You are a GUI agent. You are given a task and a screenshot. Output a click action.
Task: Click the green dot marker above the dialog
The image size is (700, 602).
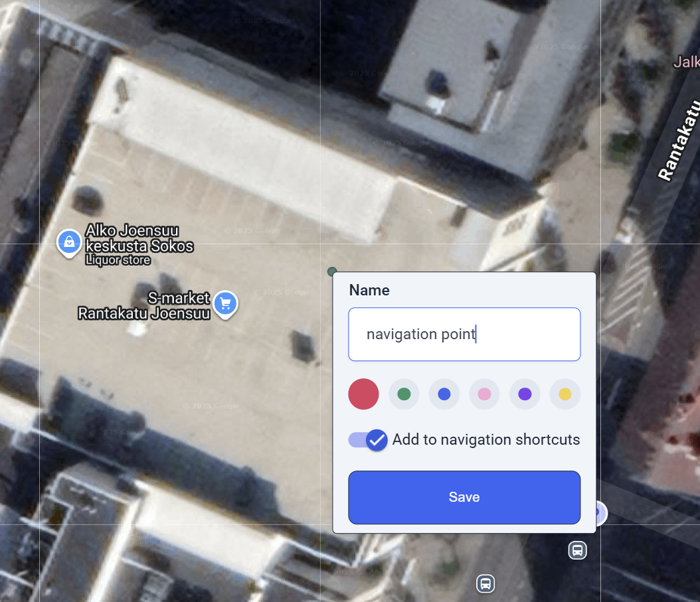(x=332, y=272)
